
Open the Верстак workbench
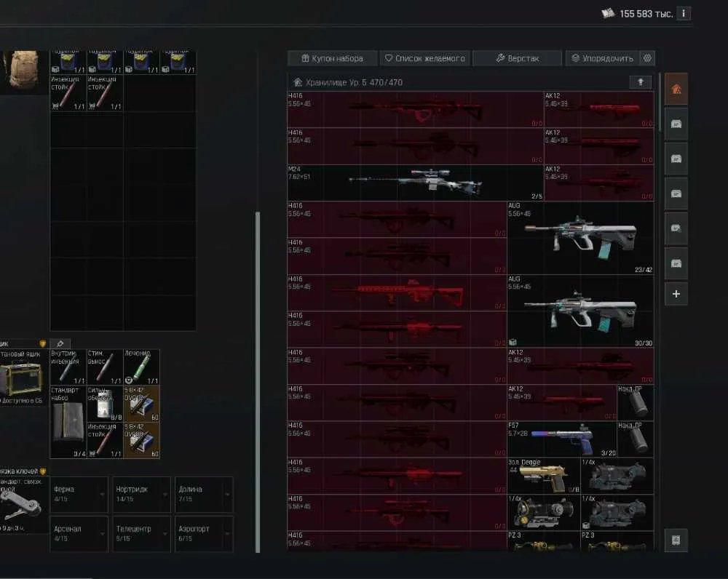coord(517,58)
